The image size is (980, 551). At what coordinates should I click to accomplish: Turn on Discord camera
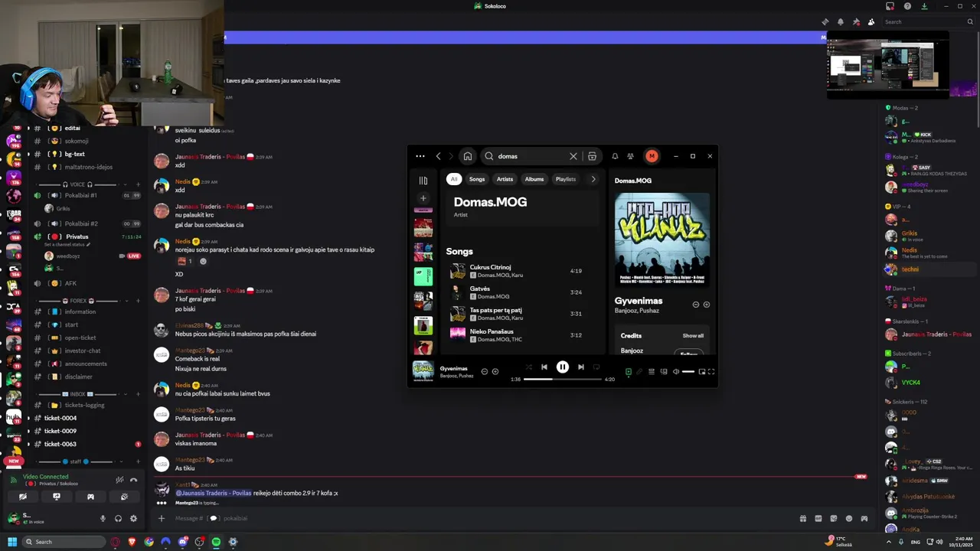tap(22, 497)
